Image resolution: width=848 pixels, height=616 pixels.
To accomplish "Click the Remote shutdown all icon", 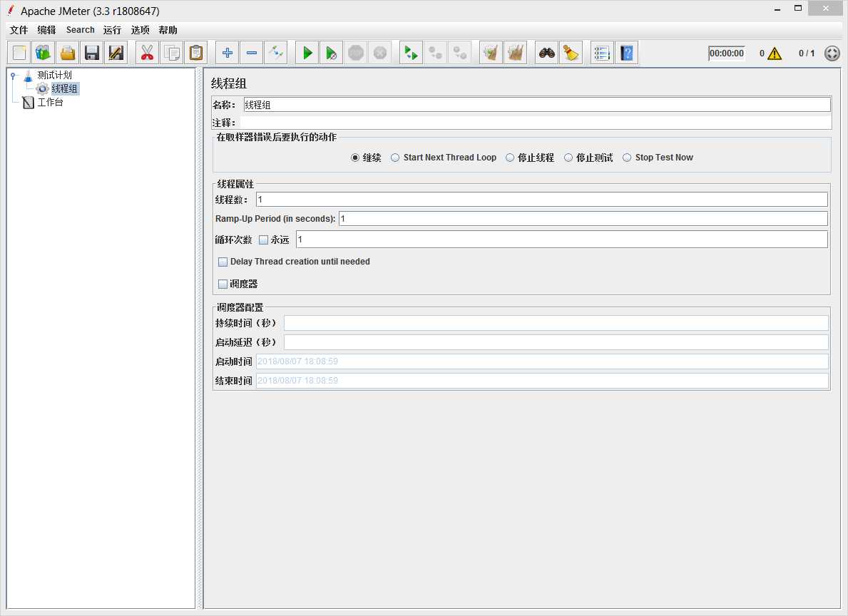I will coord(460,53).
